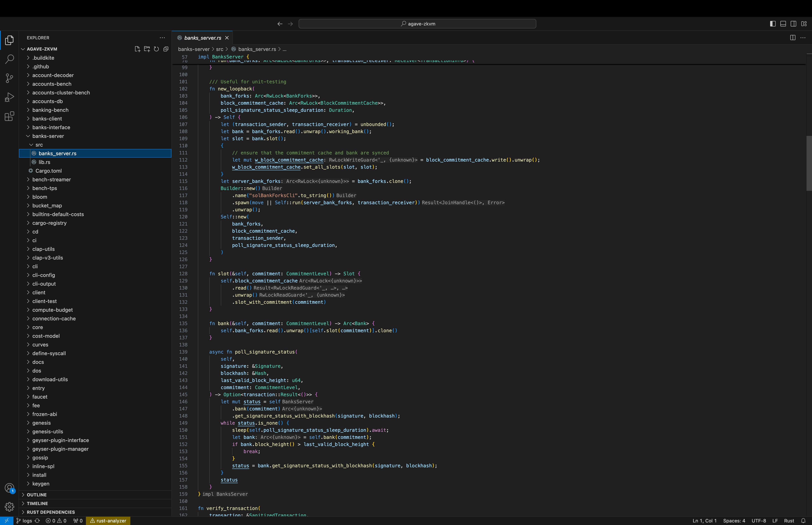Click the breadcrumb ellipsis symbol item
The width and height of the screenshot is (812, 525).
[x=285, y=49]
